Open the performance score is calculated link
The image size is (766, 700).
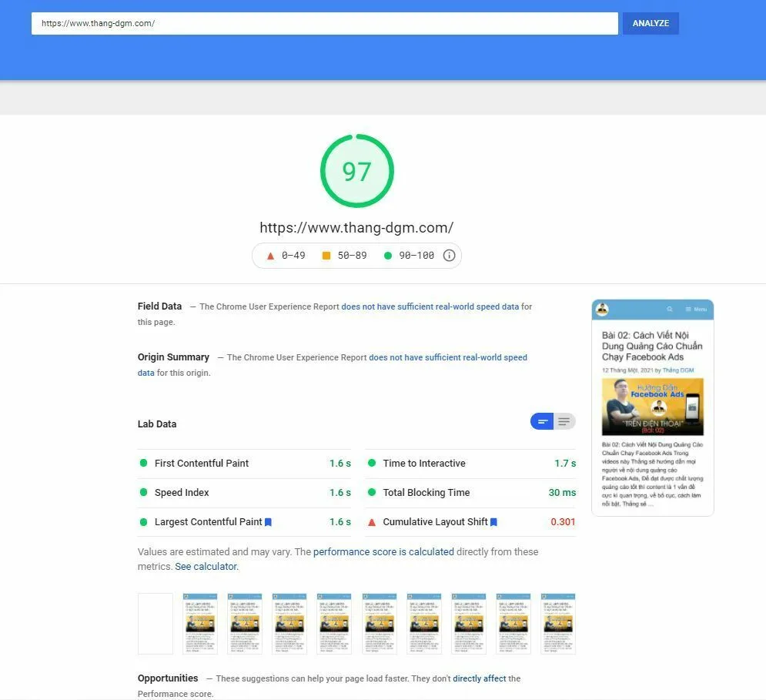(x=383, y=552)
